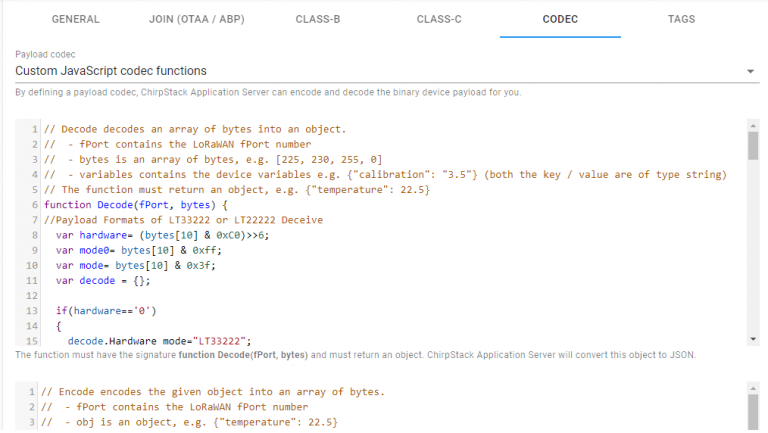This screenshot has height=433, width=768.
Task: Expand the Payload codec dropdown arrow
Action: [x=750, y=72]
